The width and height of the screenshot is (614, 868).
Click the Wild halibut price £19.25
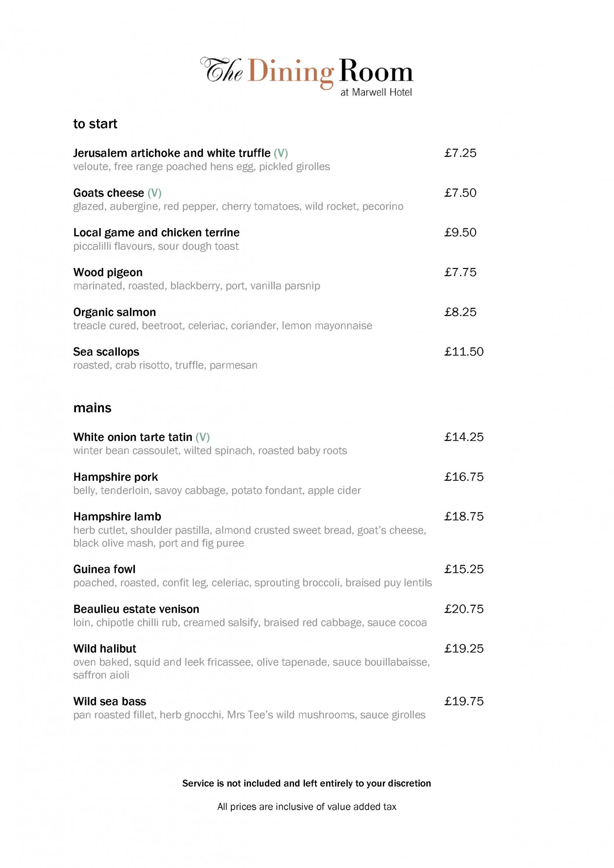[463, 649]
